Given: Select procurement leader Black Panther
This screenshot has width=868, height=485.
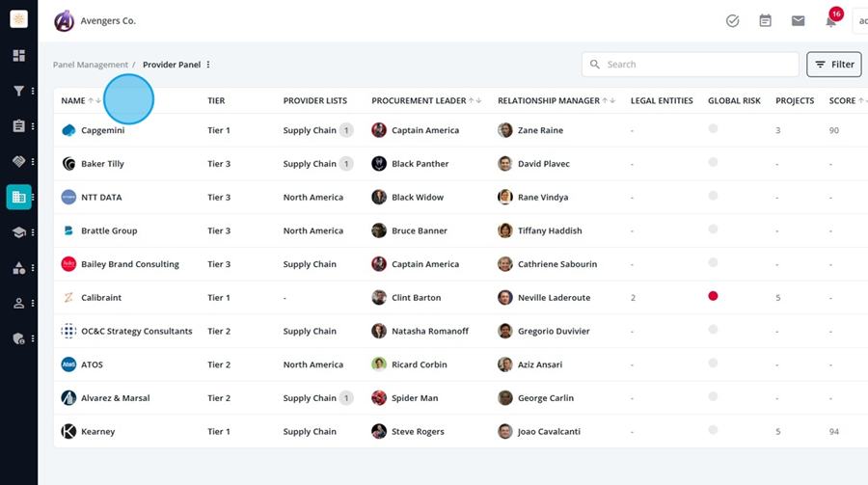Looking at the screenshot, I should [420, 164].
